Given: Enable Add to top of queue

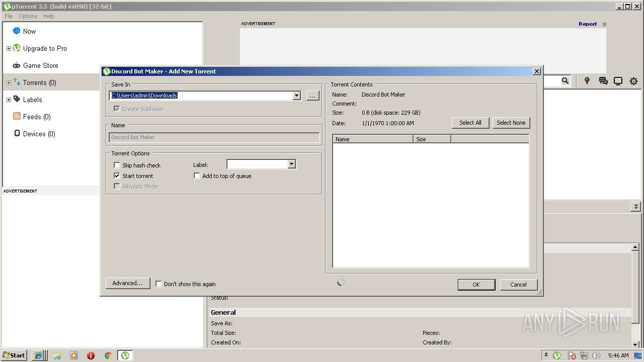Looking at the screenshot, I should [197, 175].
